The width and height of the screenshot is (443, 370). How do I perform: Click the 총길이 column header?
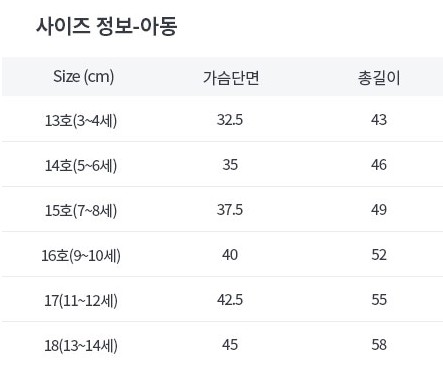379,78
